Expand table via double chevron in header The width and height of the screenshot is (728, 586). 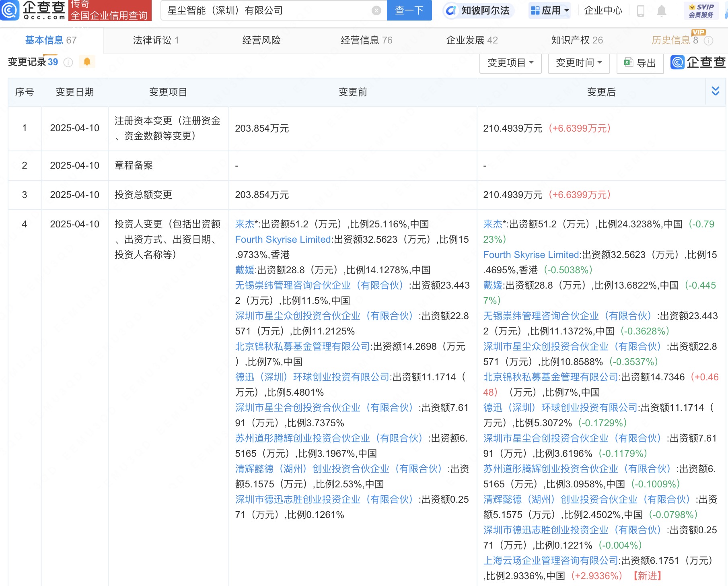[x=716, y=91]
